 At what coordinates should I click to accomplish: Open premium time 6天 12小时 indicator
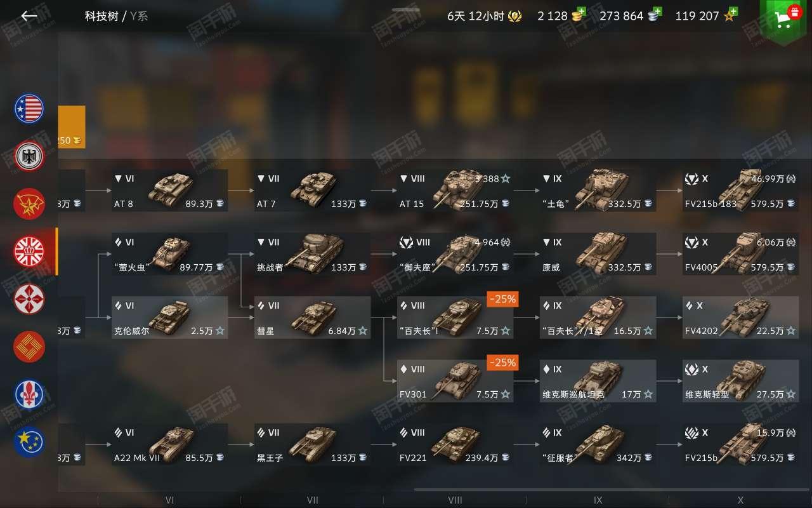(485, 17)
